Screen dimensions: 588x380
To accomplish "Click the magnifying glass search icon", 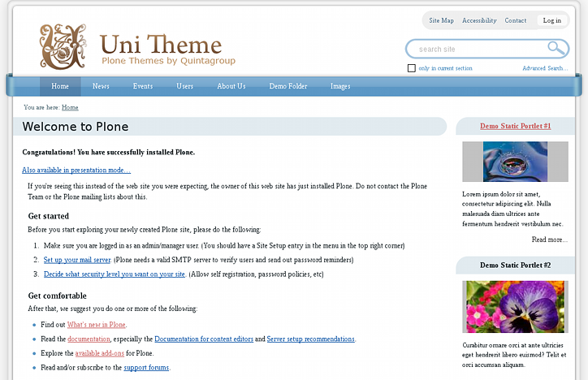I will [556, 49].
